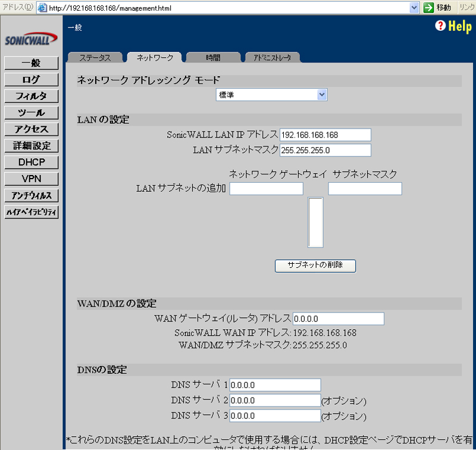
Task: Open the 時間 tab
Action: tap(213, 57)
